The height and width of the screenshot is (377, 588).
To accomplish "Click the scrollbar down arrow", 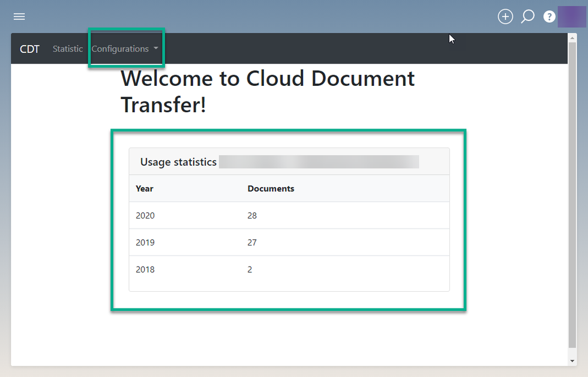I will (x=572, y=361).
